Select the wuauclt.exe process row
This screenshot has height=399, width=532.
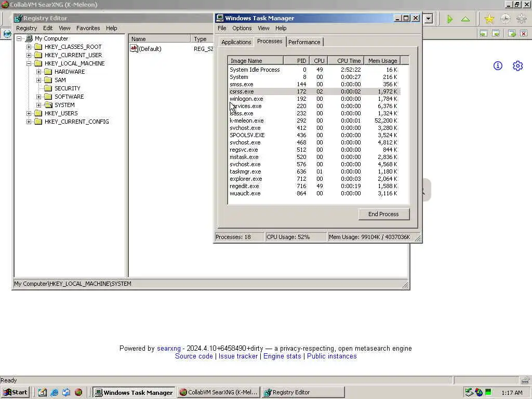[x=314, y=193]
